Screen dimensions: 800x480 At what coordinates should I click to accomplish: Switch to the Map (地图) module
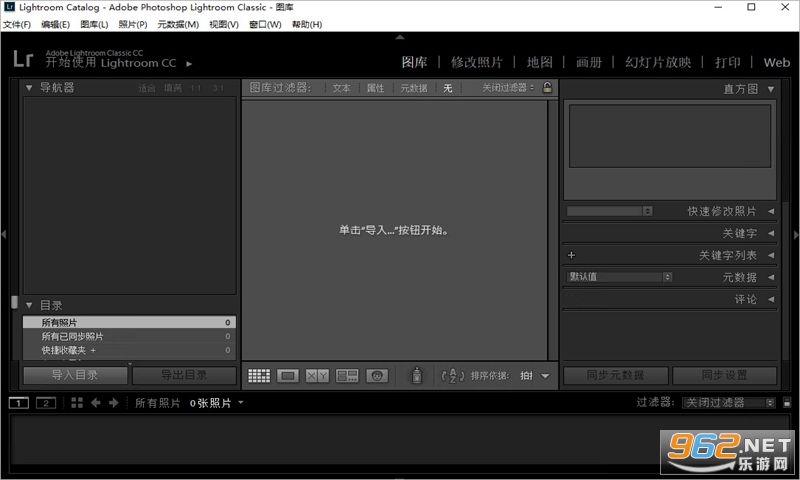click(x=539, y=62)
